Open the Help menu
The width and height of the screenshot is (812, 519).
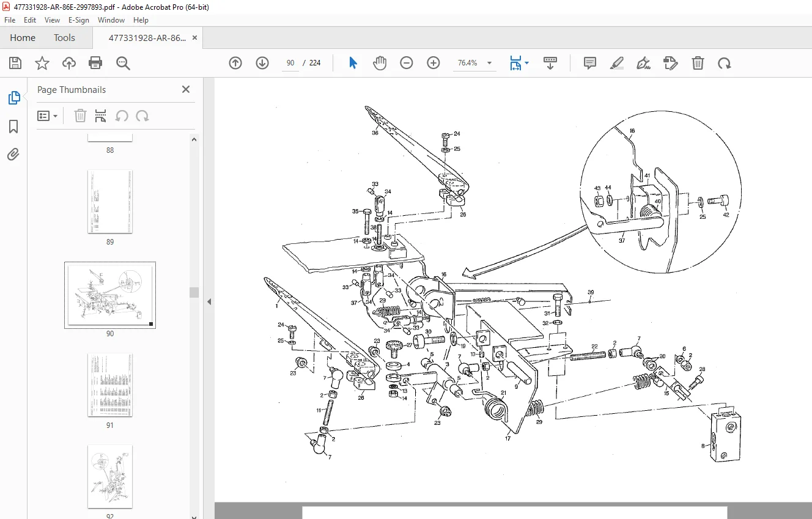[141, 20]
